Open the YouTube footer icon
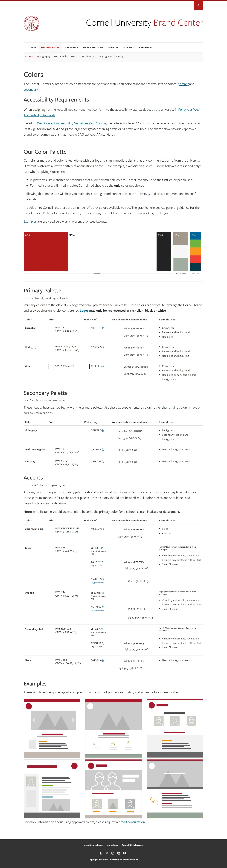Image resolution: width=227 pixels, height=868 pixels. [x=119, y=853]
